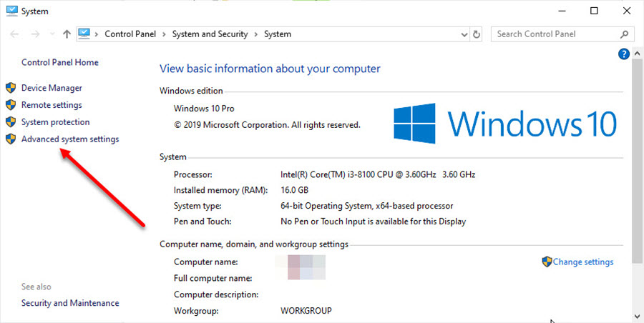Click the System window title icon
Viewport: 644px width, 323px height.
(x=12, y=11)
